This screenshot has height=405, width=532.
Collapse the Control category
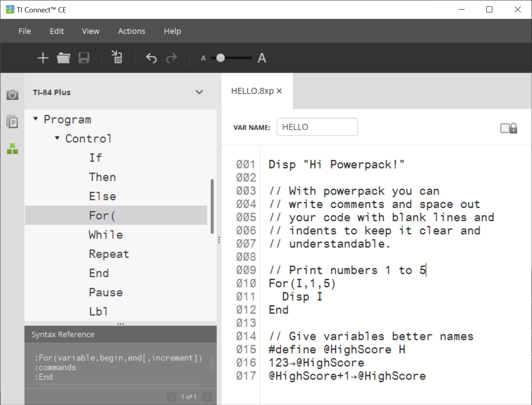[57, 138]
